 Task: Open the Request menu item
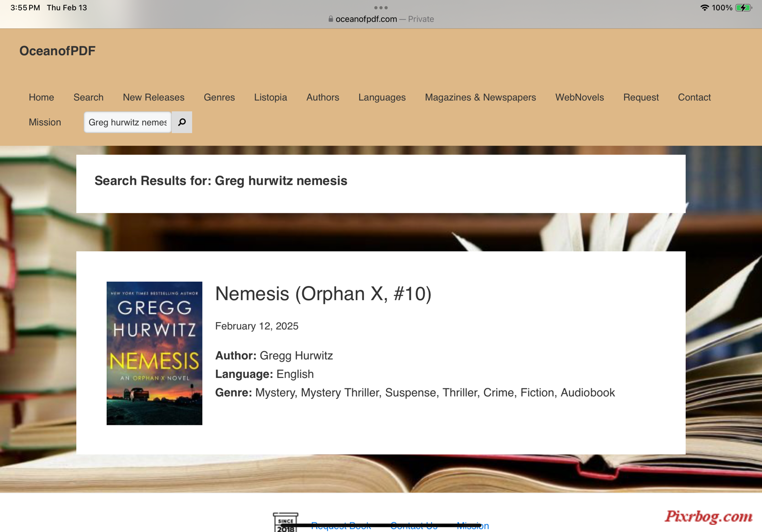point(641,97)
